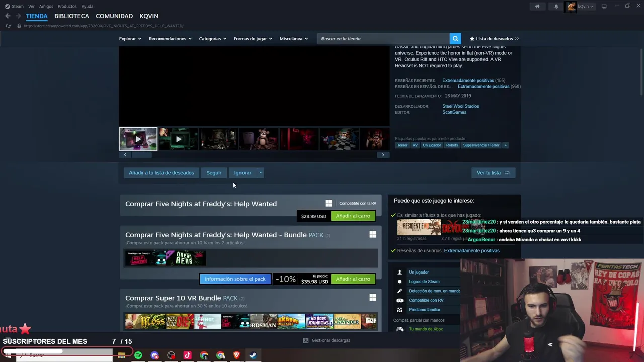Open the KQVIN profile tab

pyautogui.click(x=149, y=16)
